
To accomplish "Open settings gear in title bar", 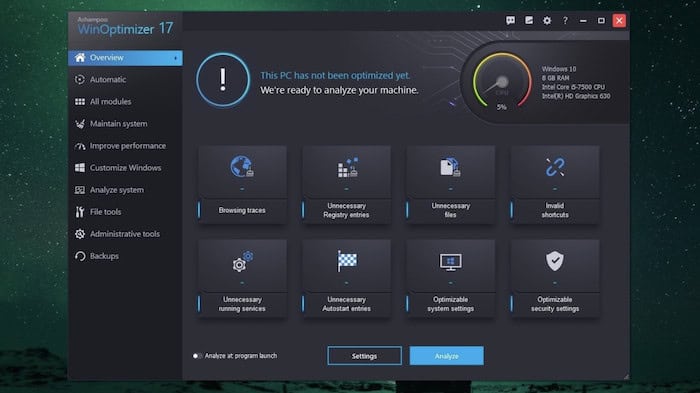I will [x=547, y=21].
